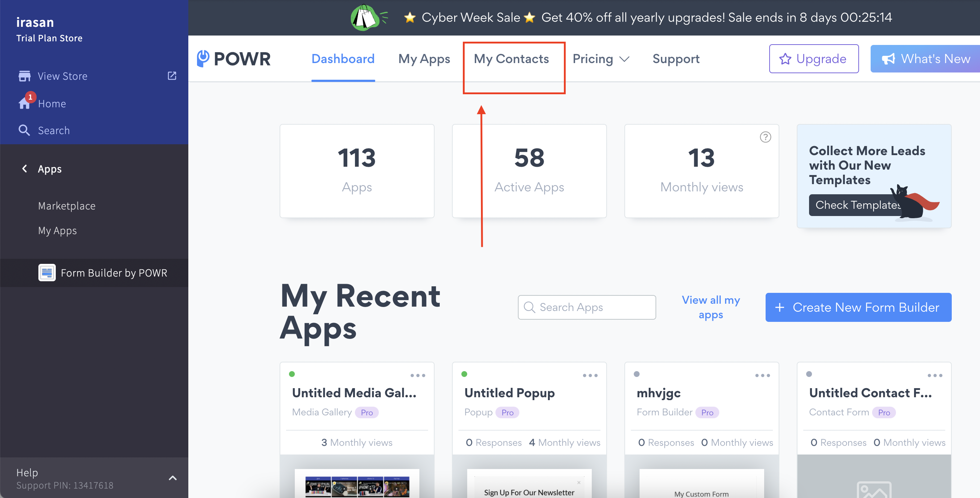Open options menu for Untitled Media Gallery card
Viewport: 980px width, 498px height.
[x=418, y=375]
